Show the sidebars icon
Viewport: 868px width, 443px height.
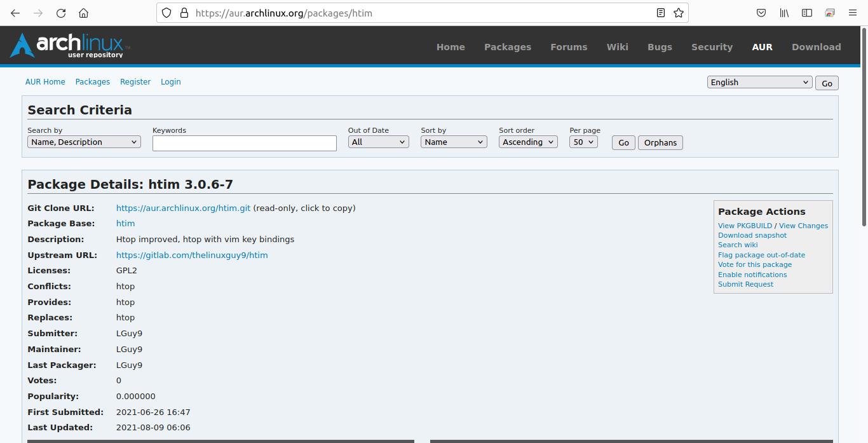pyautogui.click(x=807, y=13)
